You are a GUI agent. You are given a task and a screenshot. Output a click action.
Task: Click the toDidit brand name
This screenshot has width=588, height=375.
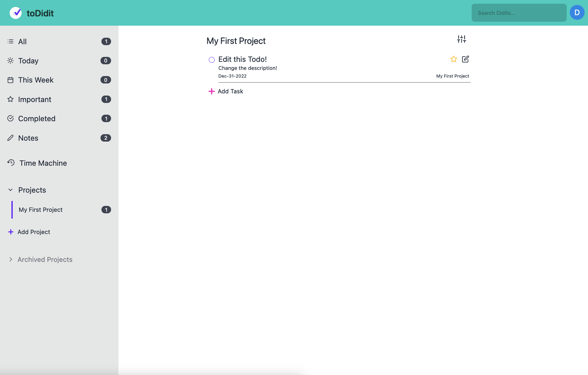coord(40,13)
